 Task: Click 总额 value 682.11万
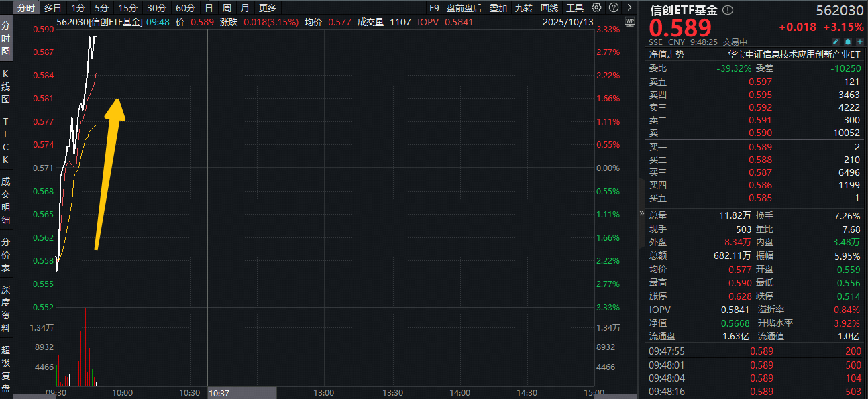point(732,256)
